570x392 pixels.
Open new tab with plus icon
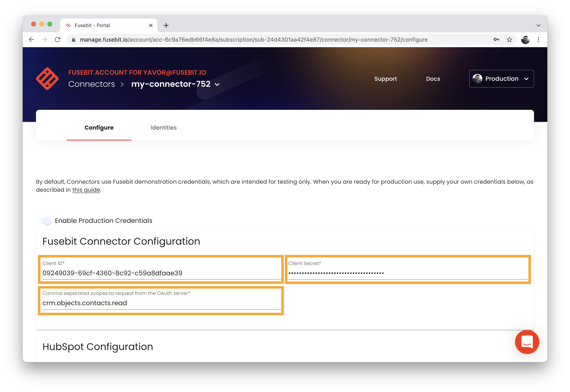(166, 25)
